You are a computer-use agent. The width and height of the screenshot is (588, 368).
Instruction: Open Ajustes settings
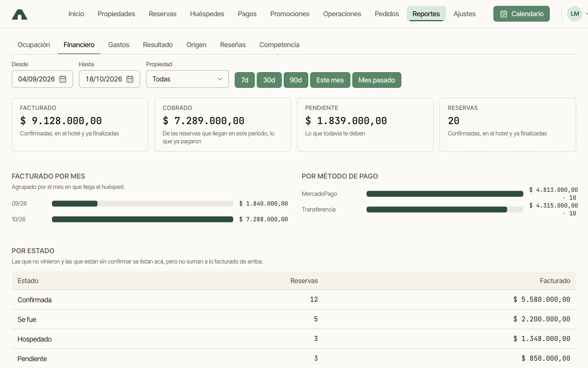pyautogui.click(x=464, y=14)
